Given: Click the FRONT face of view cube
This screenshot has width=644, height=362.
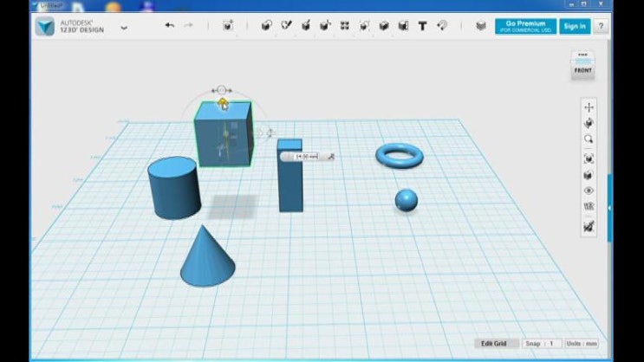Looking at the screenshot, I should pos(582,71).
